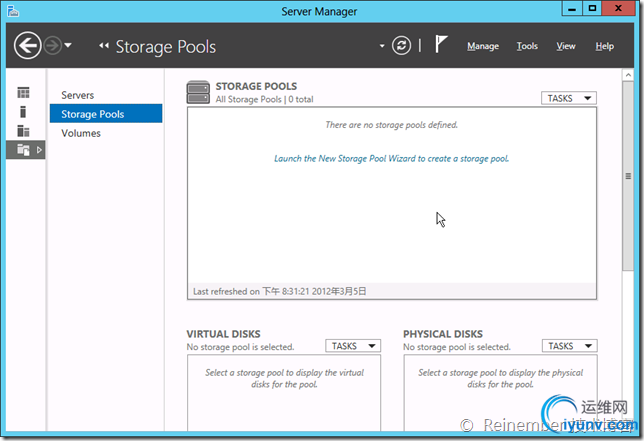This screenshot has width=644, height=441.
Task: Open the header breadcrumb dropdown near Refresh
Action: point(382,46)
